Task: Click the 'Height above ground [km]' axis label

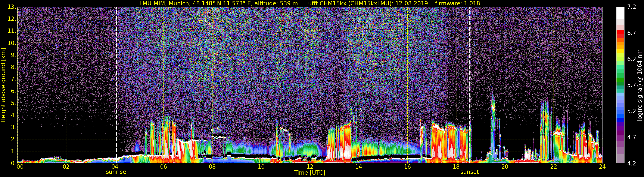Action: (x=3, y=85)
